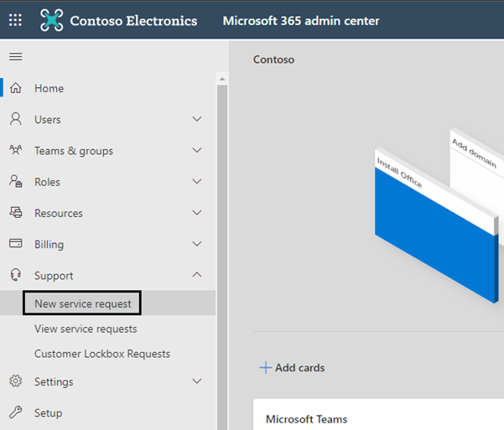Viewport: 504px width, 430px height.
Task: Open New service request
Action: (x=107, y=303)
